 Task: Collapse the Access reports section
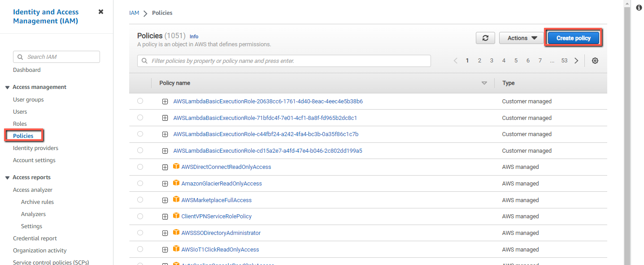(7, 178)
